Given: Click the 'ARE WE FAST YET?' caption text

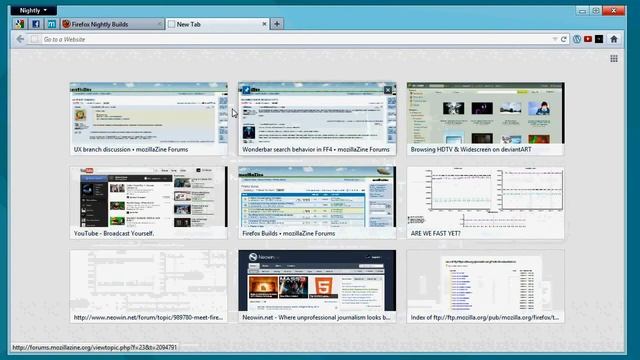Looking at the screenshot, I should (x=436, y=233).
